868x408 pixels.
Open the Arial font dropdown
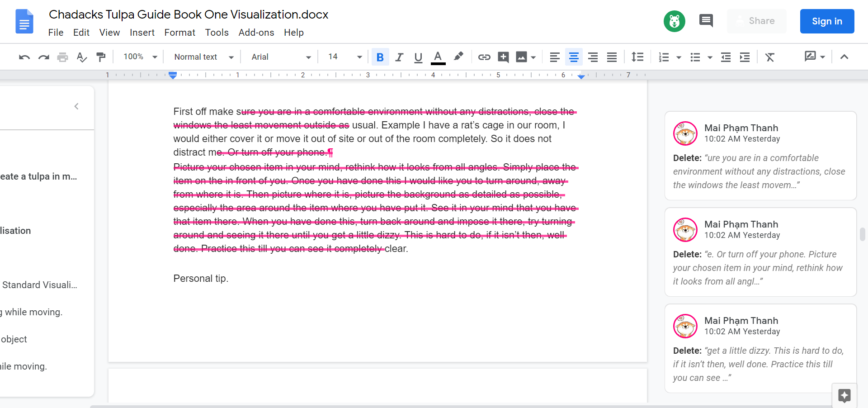click(281, 57)
